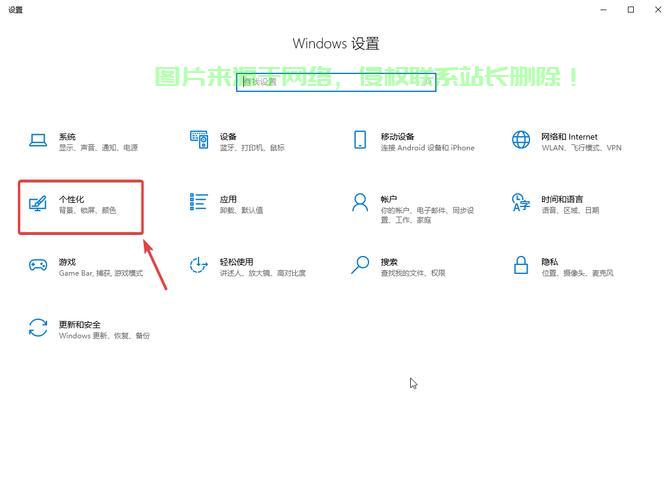The height and width of the screenshot is (500, 672).
Task: Click the Time and Language icon
Action: point(521,202)
